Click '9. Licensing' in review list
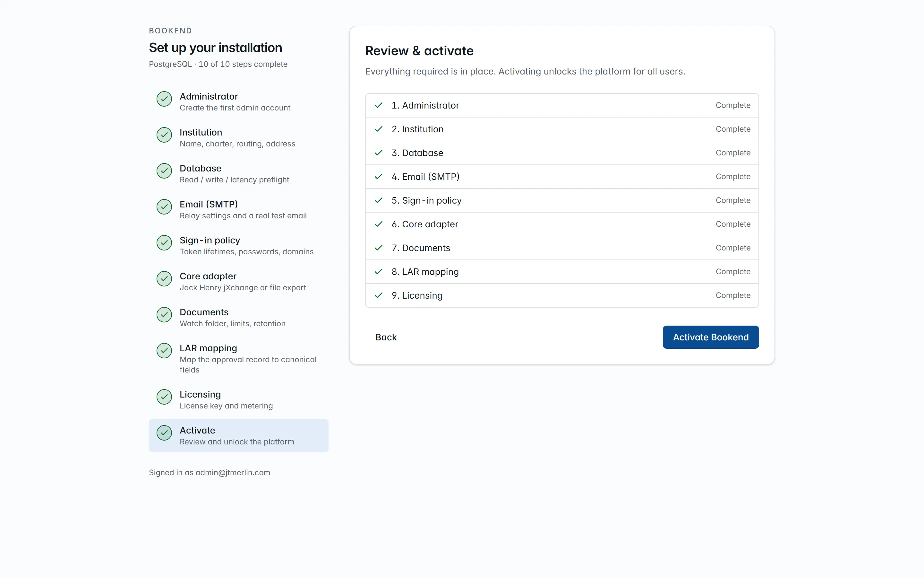The height and width of the screenshot is (578, 924). click(x=417, y=295)
